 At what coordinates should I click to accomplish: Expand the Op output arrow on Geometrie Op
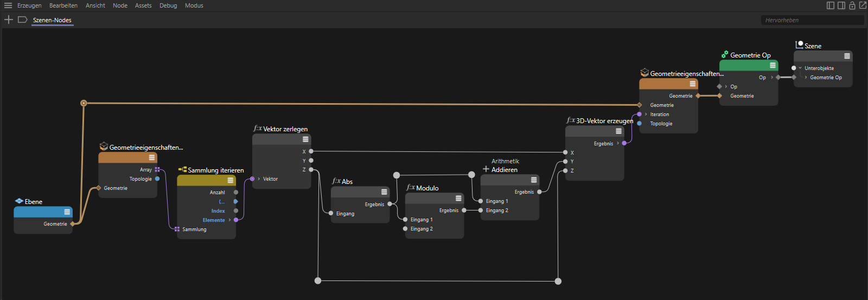click(x=772, y=78)
